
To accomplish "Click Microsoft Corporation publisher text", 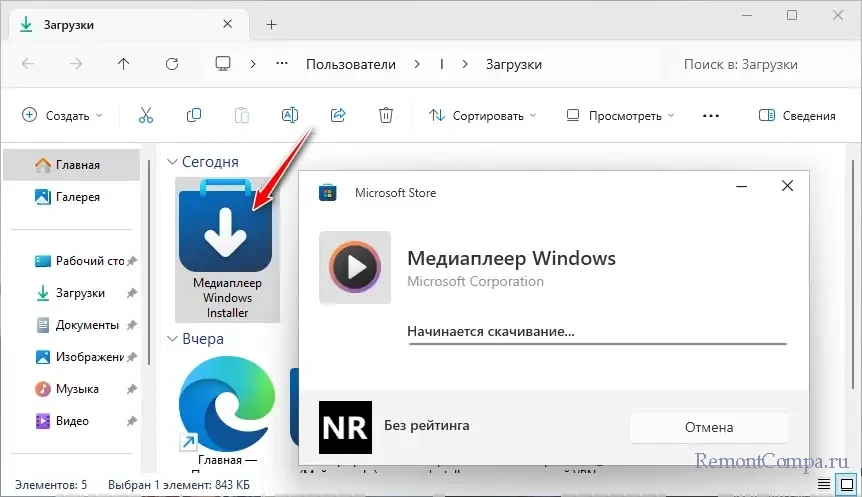I will (x=475, y=281).
